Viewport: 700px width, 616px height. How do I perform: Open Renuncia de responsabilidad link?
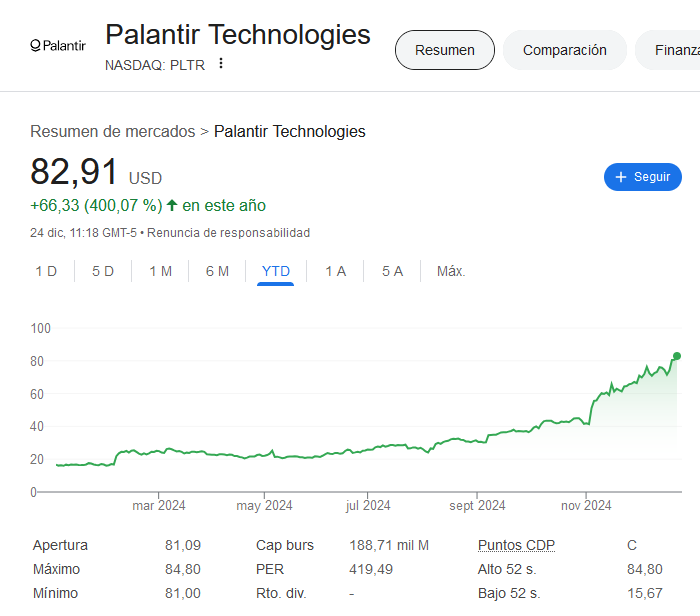coord(229,233)
